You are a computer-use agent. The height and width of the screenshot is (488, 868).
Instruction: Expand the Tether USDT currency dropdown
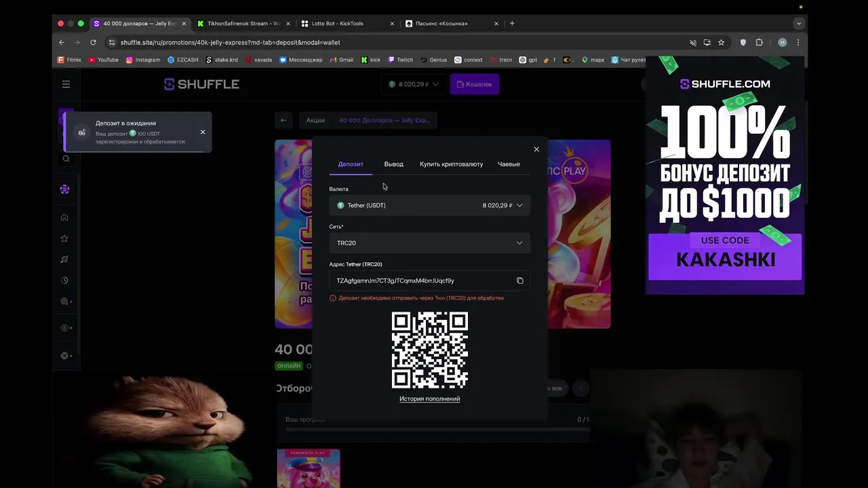tap(429, 205)
